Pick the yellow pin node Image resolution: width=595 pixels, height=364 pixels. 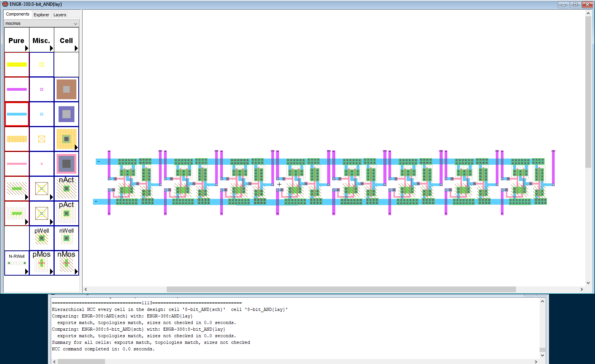[x=41, y=64]
